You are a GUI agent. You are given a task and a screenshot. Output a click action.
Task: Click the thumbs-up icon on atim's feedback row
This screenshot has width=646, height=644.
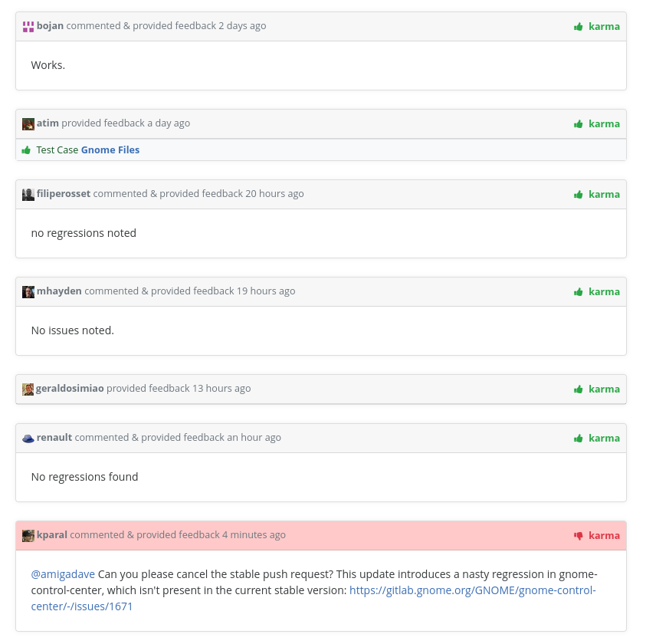point(579,123)
